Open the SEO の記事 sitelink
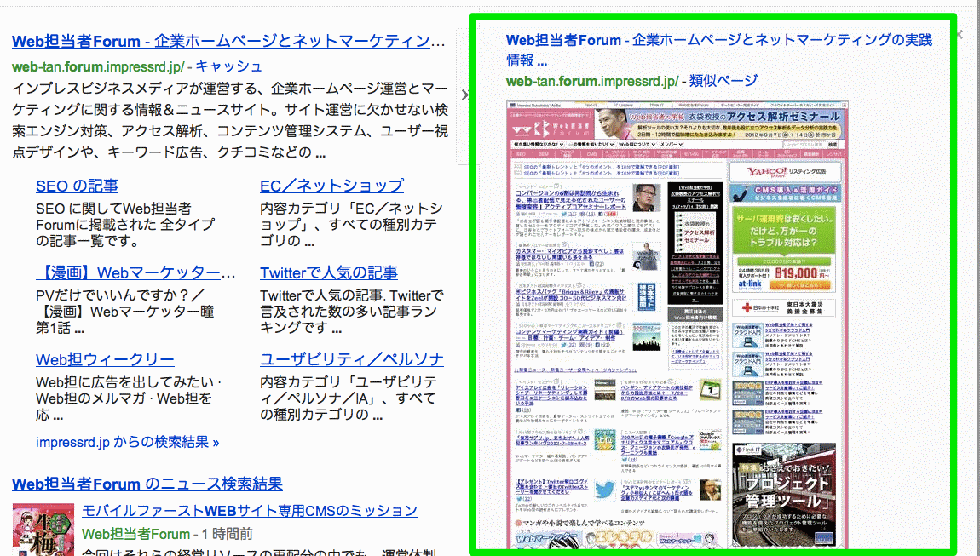Screen dimensions: 980x556 coord(77,186)
